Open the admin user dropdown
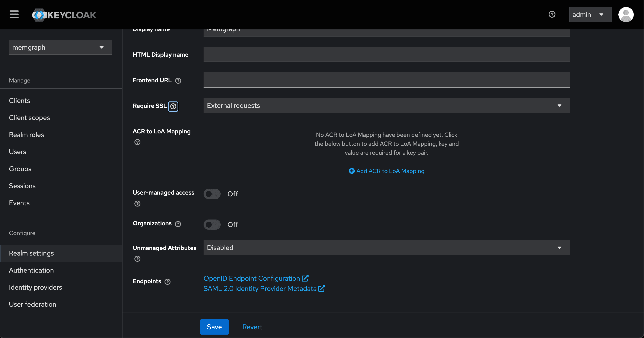 (x=590, y=14)
